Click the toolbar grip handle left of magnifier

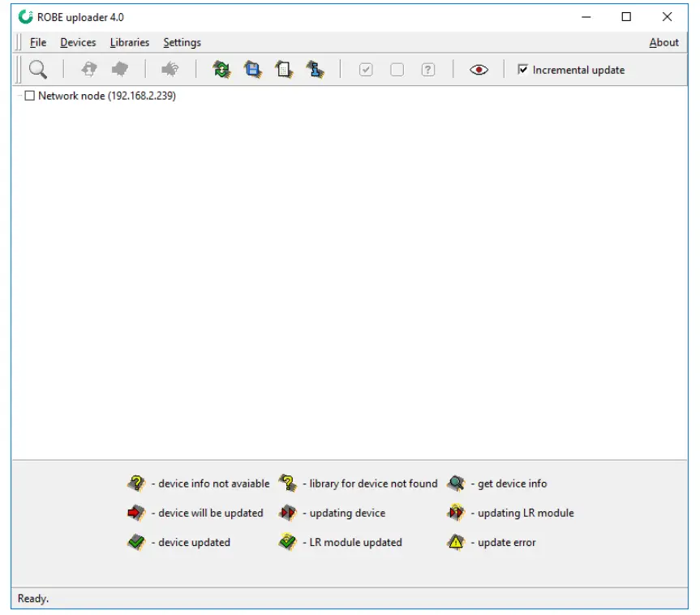click(x=19, y=70)
